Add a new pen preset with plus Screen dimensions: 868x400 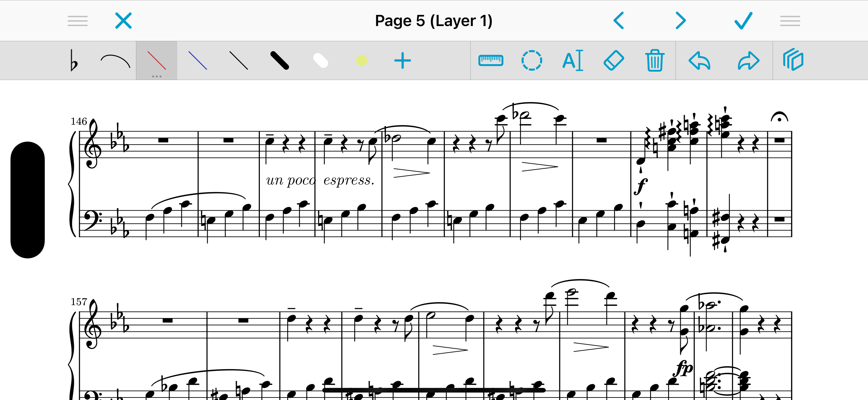tap(403, 61)
